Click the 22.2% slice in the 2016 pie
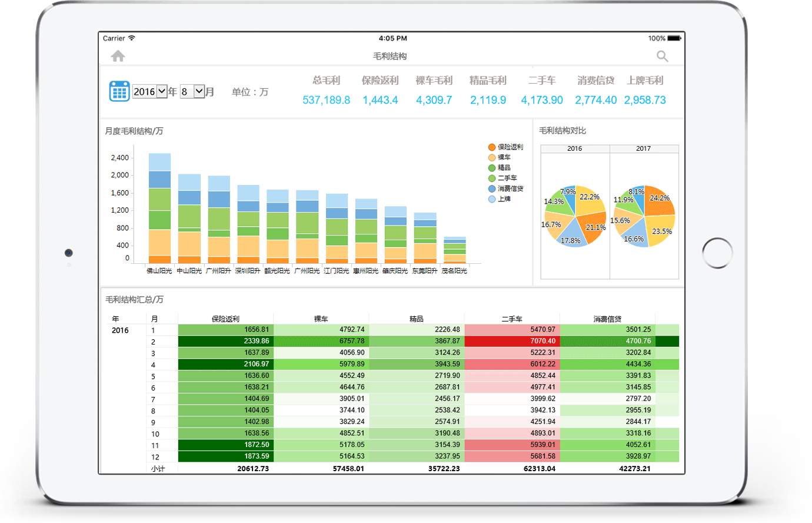The width and height of the screenshot is (812, 523). coord(589,199)
